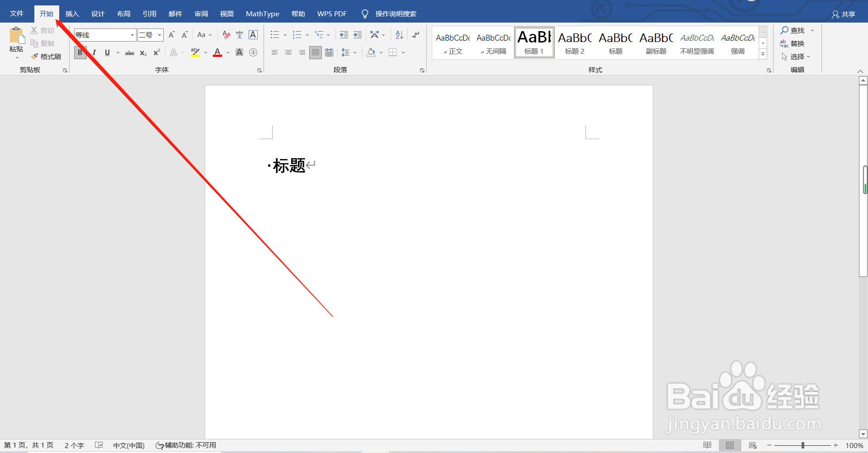Apply distributed alignment icon

point(329,52)
